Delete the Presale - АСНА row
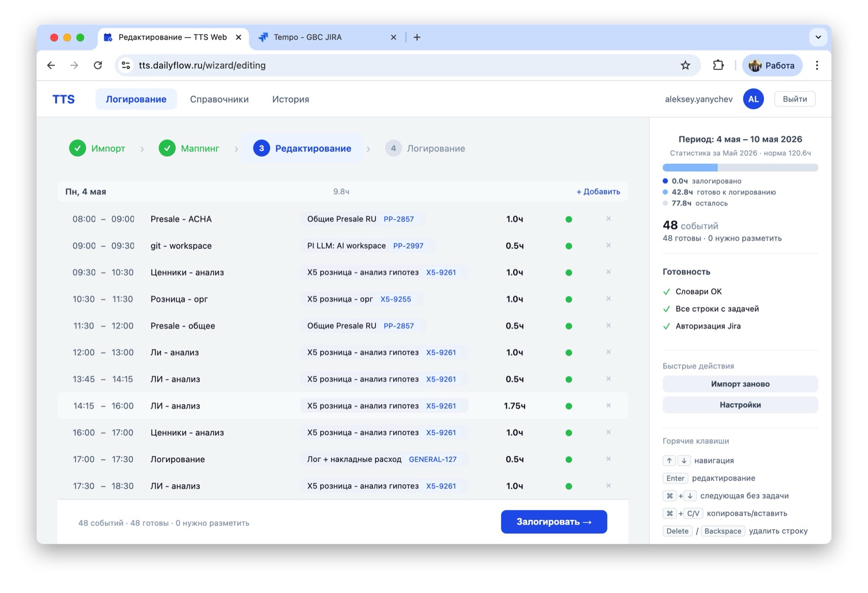This screenshot has height=593, width=868. pos(608,219)
